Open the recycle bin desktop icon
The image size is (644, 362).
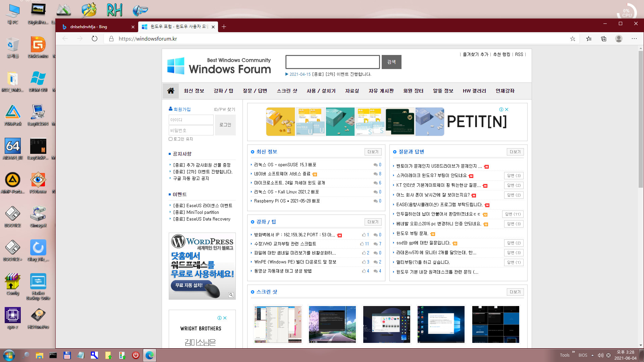pos(13,47)
